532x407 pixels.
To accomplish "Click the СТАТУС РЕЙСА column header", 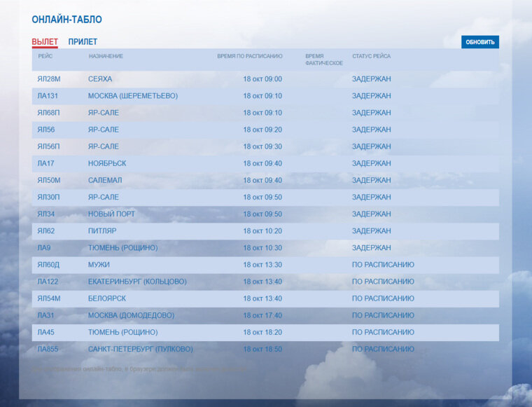I will click(371, 56).
